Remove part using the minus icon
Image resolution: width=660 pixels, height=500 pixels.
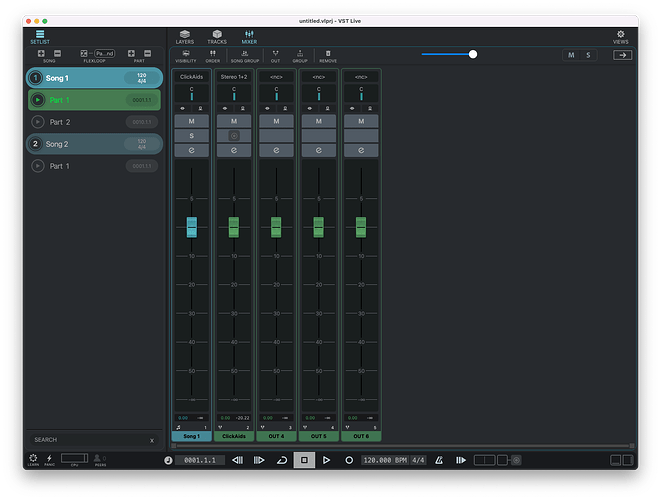148,52
